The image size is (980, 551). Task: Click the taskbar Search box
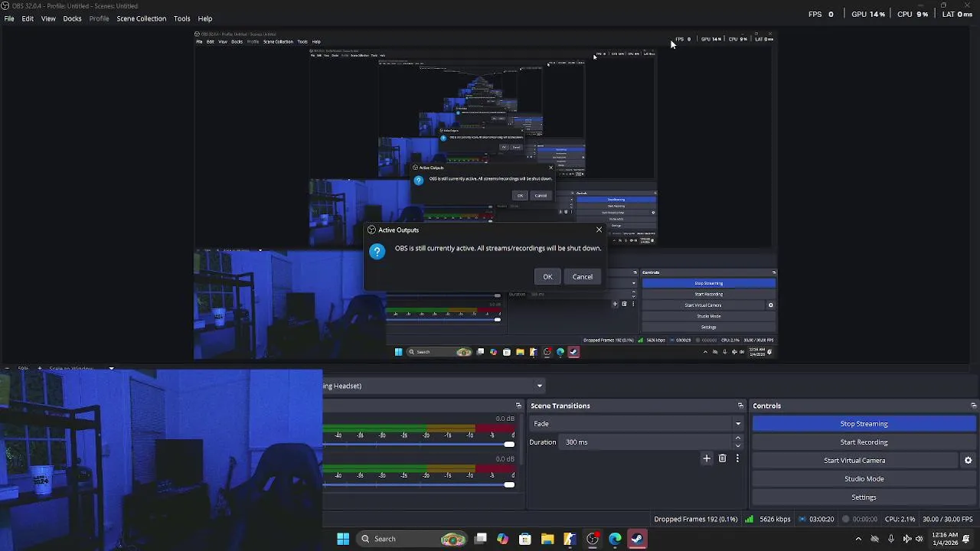coord(413,539)
